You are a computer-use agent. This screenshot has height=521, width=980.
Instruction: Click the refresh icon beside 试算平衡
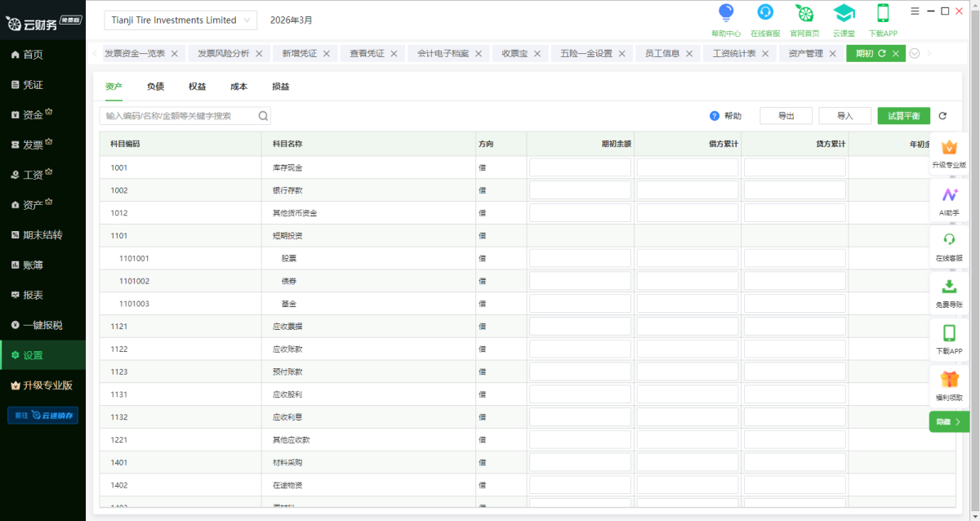point(942,116)
